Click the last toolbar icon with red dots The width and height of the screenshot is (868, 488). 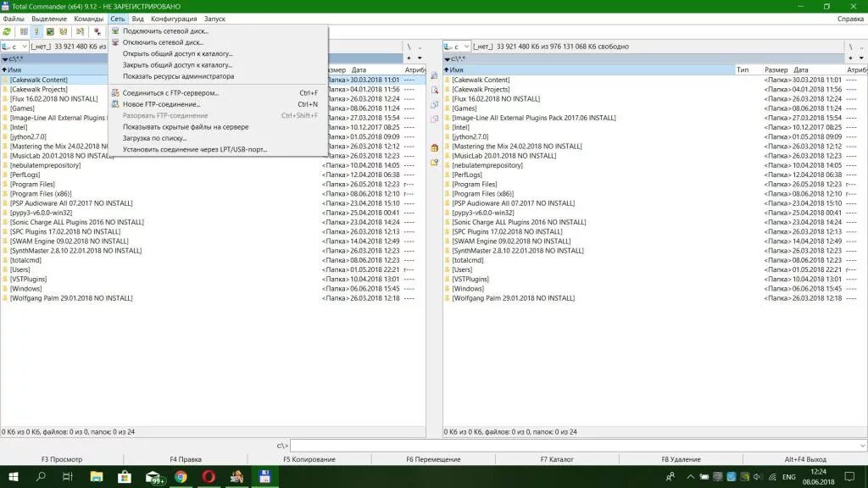97,31
